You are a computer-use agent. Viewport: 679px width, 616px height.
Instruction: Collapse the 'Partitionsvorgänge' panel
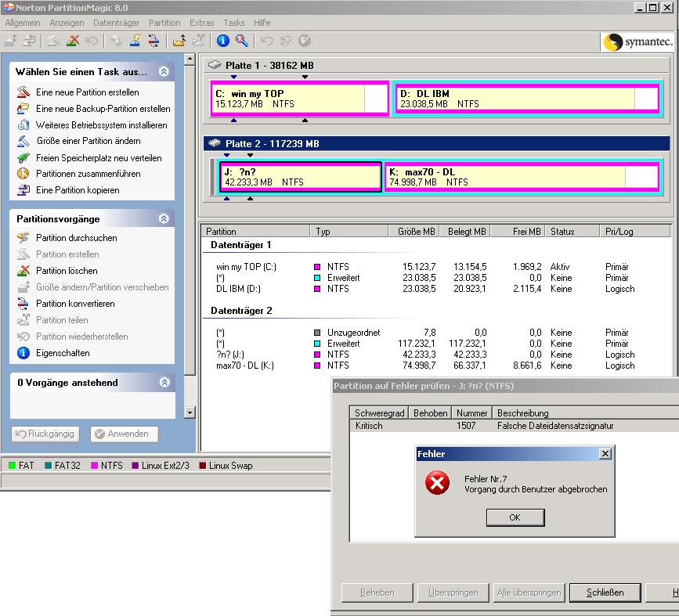point(164,218)
